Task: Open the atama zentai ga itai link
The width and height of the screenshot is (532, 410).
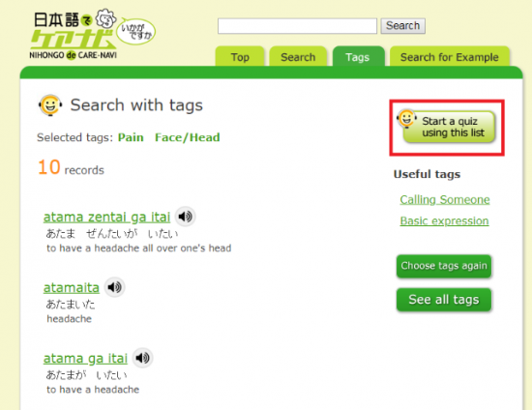Action: (106, 218)
